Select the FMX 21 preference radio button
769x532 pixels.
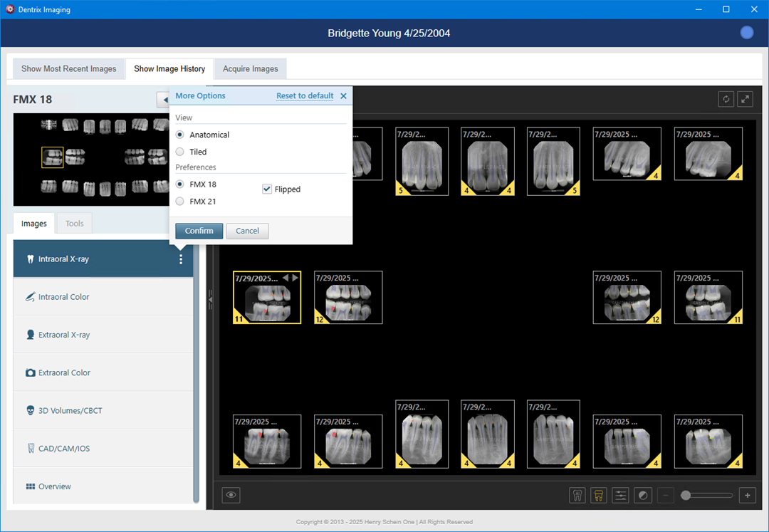[x=180, y=202]
